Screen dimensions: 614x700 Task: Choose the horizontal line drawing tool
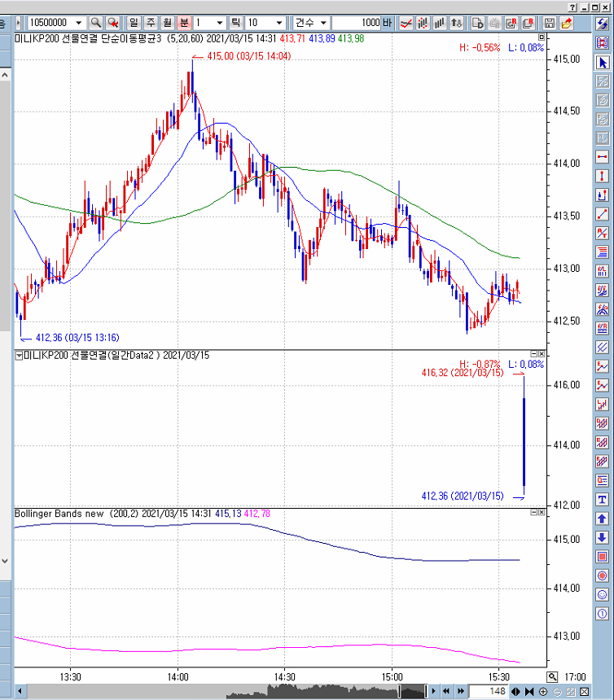[x=603, y=156]
